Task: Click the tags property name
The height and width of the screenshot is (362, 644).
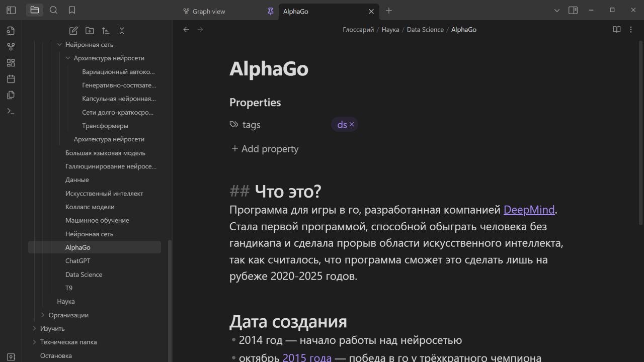Action: pos(252,125)
